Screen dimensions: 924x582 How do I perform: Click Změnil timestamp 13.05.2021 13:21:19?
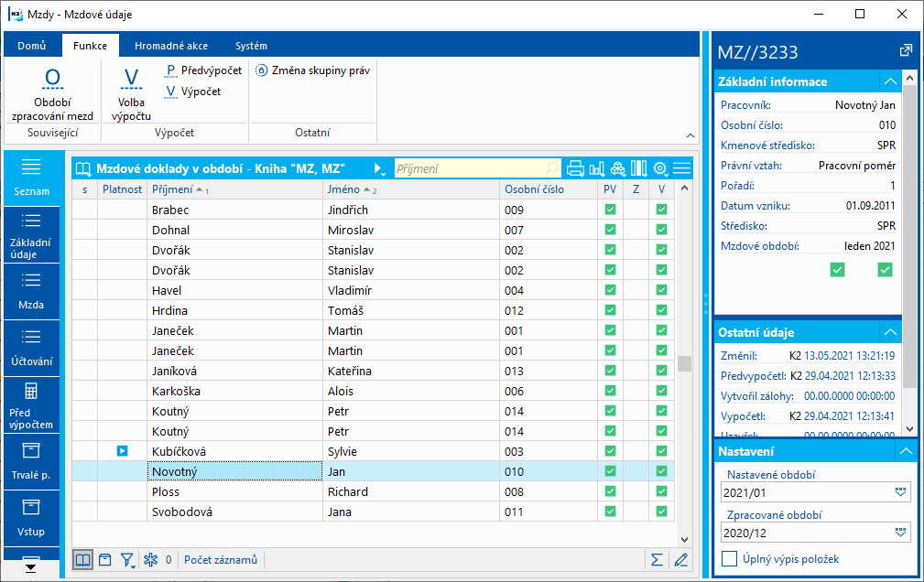(849, 356)
